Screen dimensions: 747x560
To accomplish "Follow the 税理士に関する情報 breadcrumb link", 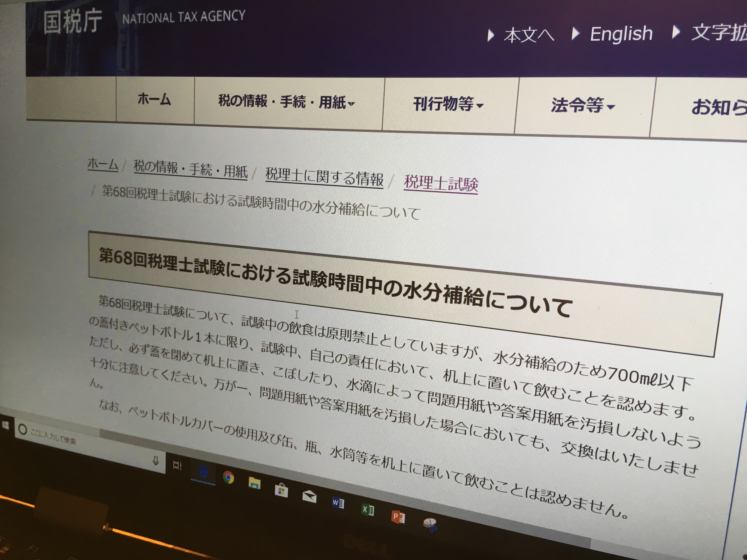I will point(324,177).
